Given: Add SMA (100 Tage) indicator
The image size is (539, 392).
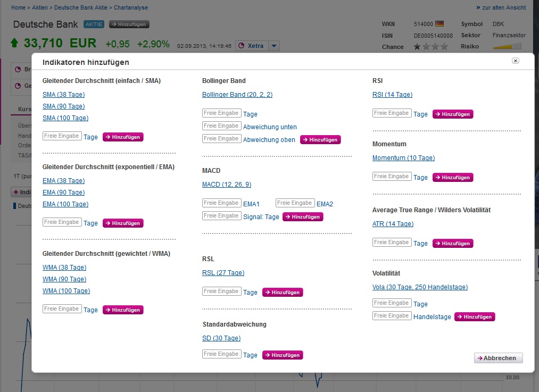Looking at the screenshot, I should tap(65, 118).
